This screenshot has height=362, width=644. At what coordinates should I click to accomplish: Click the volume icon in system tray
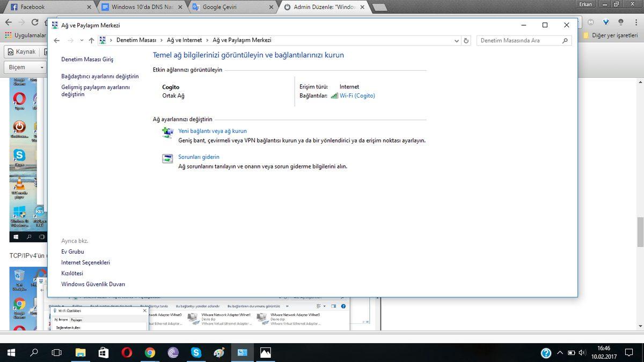pos(582,352)
